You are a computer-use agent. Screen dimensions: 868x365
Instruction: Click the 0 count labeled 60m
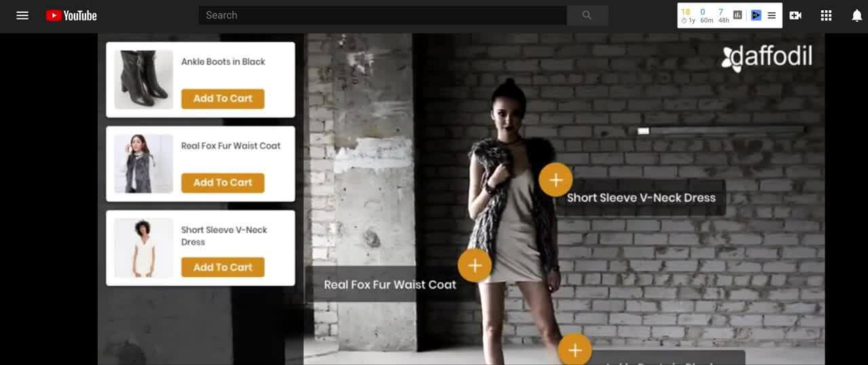703,12
